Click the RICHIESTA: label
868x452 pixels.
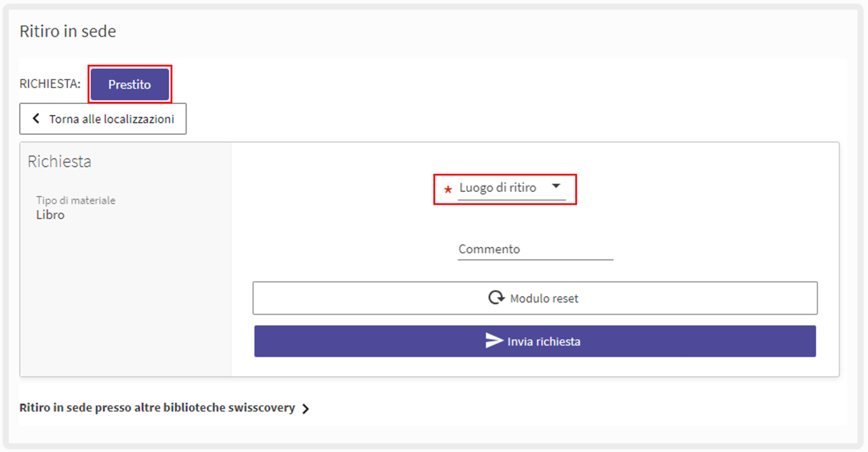(x=50, y=84)
